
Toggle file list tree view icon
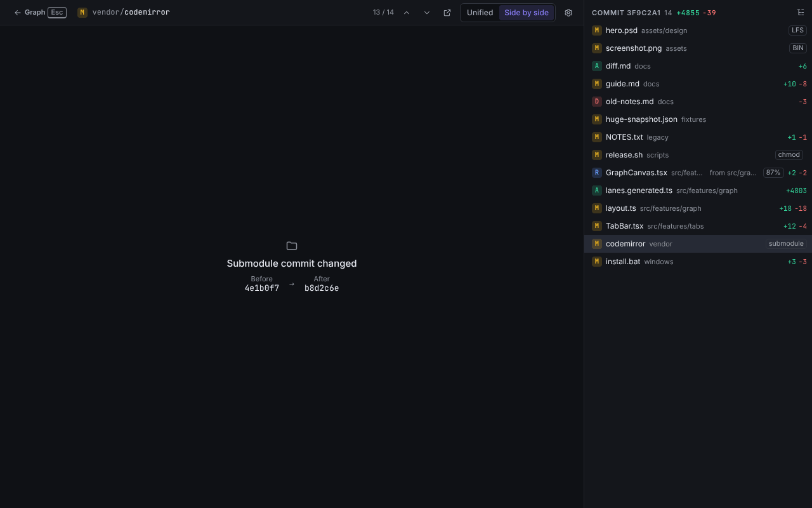801,13
